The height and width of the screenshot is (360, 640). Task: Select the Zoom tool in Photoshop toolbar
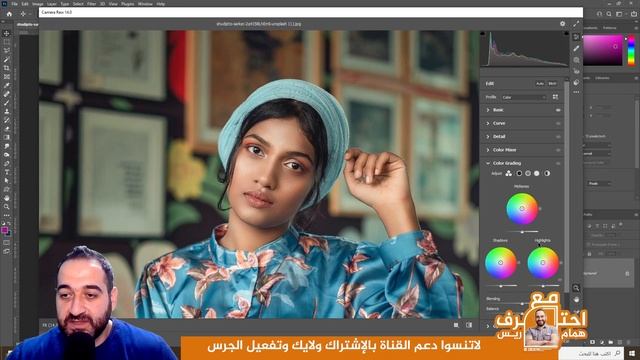point(7,207)
